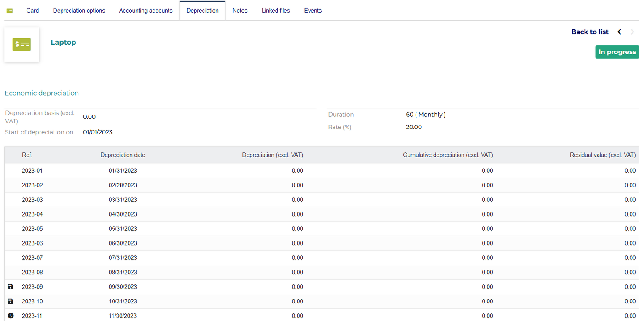The height and width of the screenshot is (321, 644).
Task: Click the Residual value column header
Action: [603, 155]
